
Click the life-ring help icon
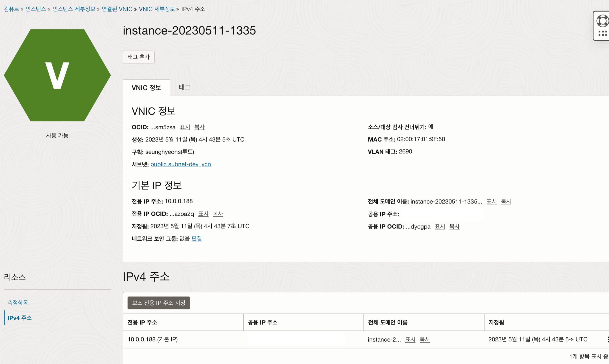tap(603, 21)
